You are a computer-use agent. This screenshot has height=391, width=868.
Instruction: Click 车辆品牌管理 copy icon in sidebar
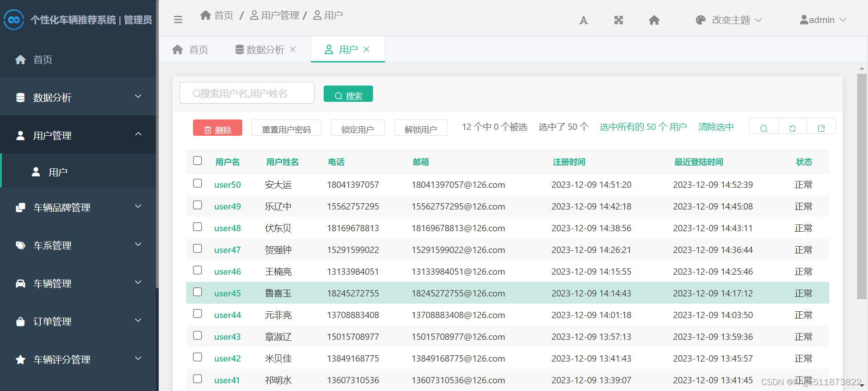[x=20, y=208]
